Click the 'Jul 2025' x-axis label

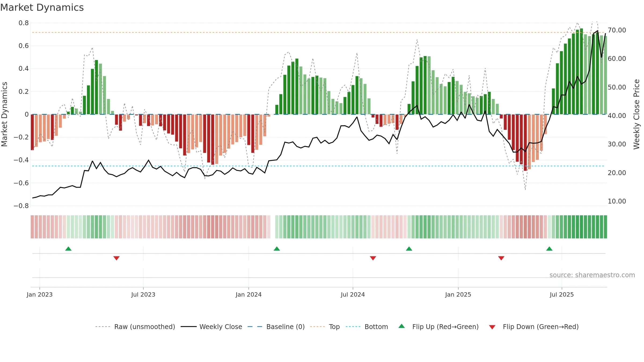pos(562,294)
